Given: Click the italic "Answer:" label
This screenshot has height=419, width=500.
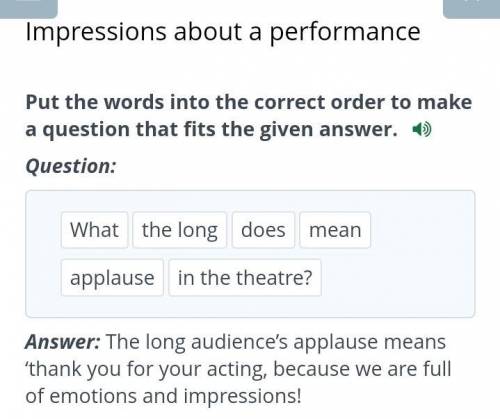Looking at the screenshot, I should [62, 342].
